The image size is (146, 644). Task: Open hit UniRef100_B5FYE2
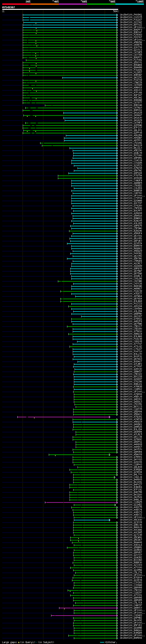tap(131, 625)
